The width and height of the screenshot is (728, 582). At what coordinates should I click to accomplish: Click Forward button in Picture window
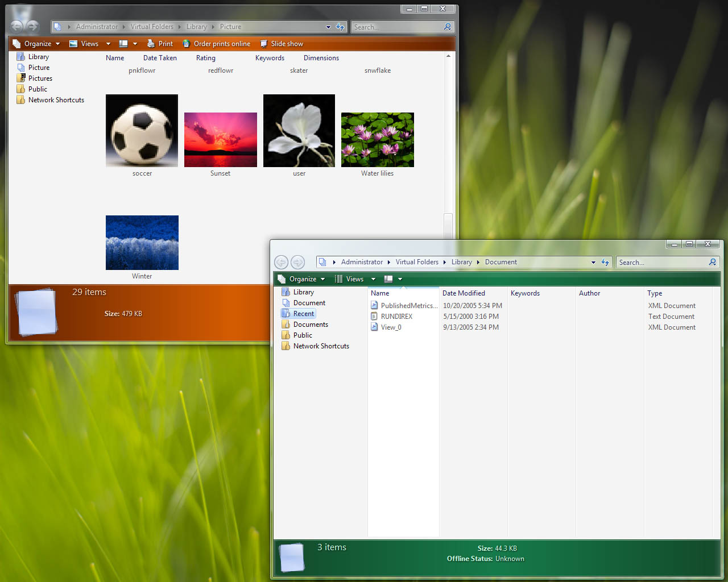32,26
